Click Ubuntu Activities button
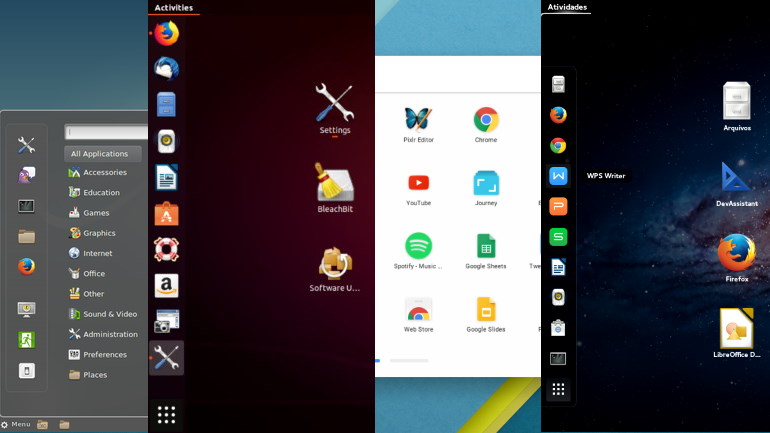 pos(173,7)
